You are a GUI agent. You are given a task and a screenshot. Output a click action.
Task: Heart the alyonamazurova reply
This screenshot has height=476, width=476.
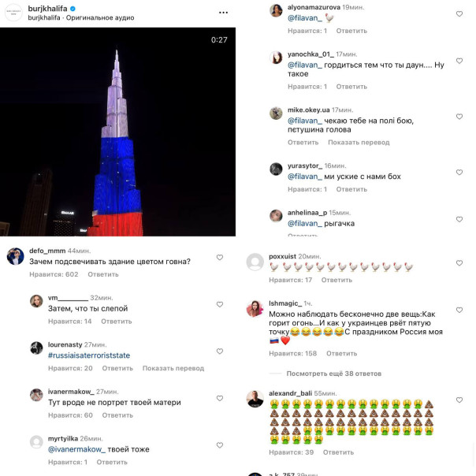[459, 13]
